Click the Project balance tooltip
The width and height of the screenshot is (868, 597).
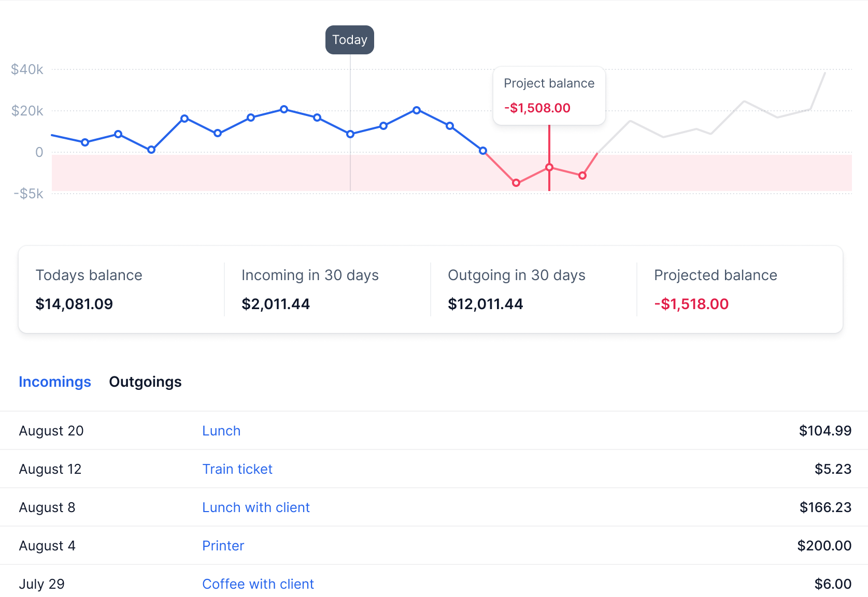point(549,96)
